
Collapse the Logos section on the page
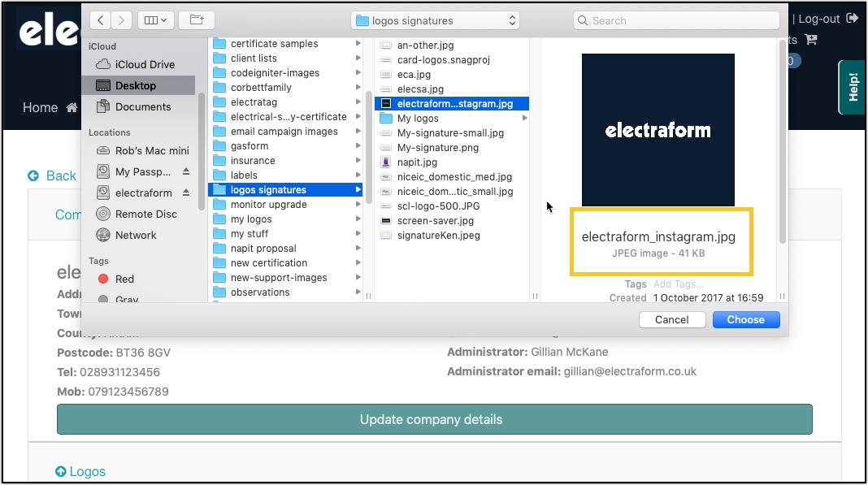click(80, 471)
